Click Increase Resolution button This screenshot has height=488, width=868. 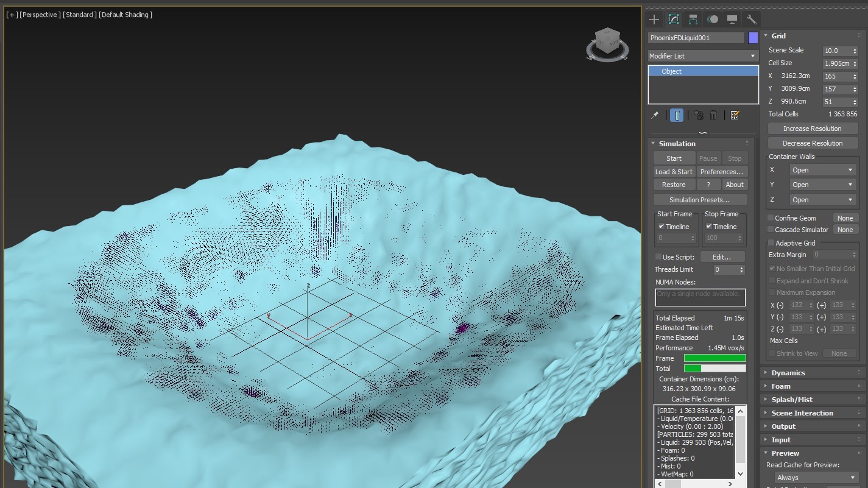[x=812, y=129]
